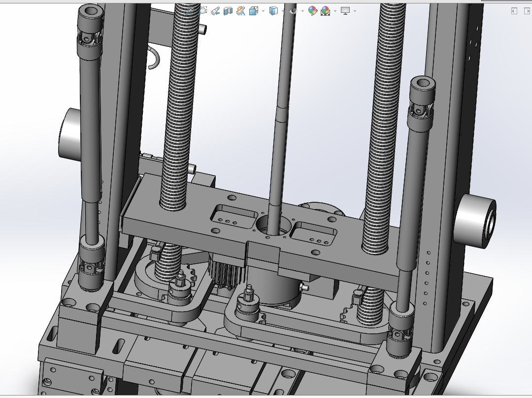Expand the Apply Scene dropdown arrow
532x398 pixels.
click(x=335, y=11)
